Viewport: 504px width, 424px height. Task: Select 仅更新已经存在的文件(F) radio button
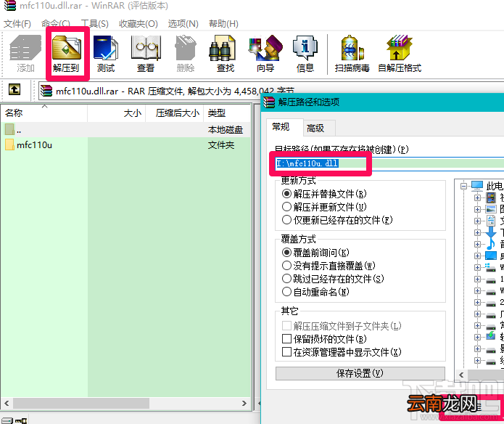[286, 220]
